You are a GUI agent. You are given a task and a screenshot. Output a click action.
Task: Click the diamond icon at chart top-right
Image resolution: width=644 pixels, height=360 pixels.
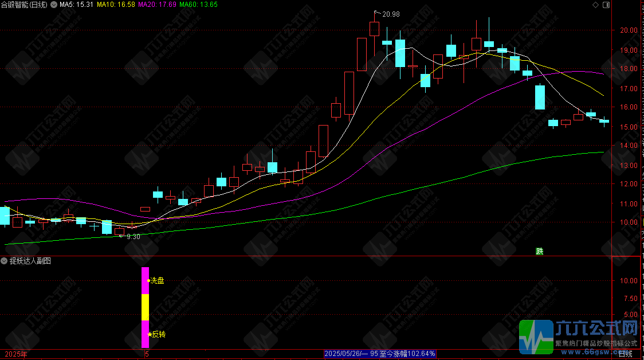pyautogui.click(x=595, y=5)
